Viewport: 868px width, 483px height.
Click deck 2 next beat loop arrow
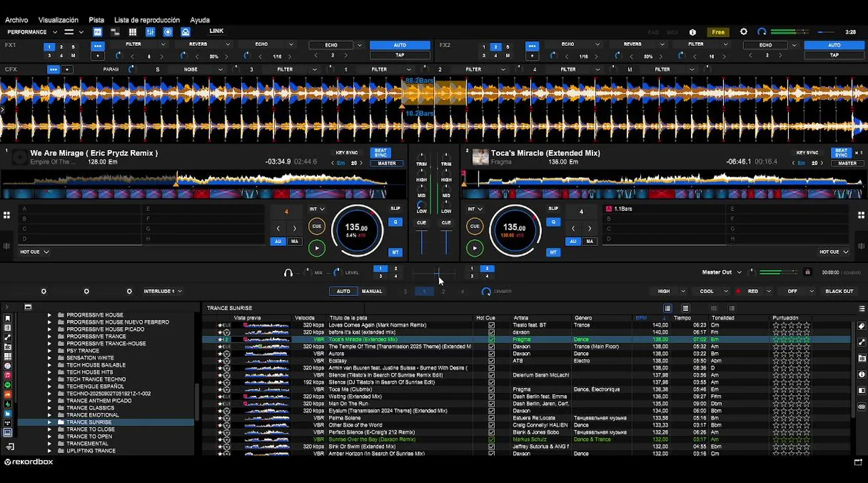click(589, 229)
